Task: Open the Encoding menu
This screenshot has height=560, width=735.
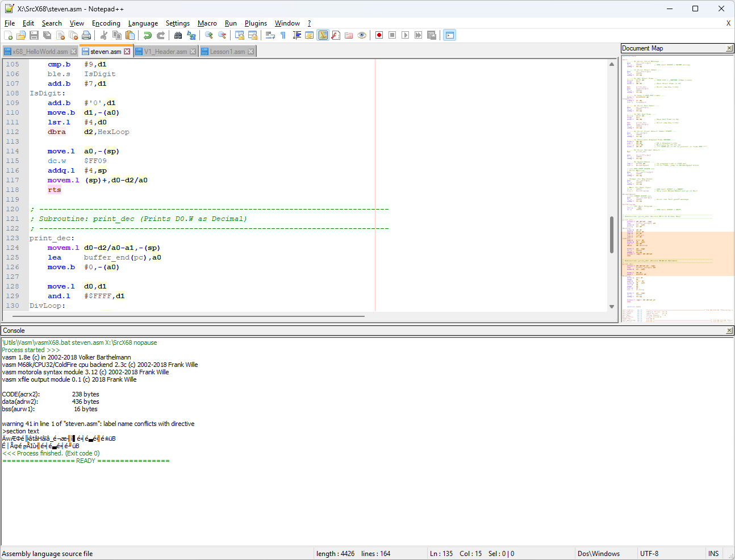Action: click(106, 23)
